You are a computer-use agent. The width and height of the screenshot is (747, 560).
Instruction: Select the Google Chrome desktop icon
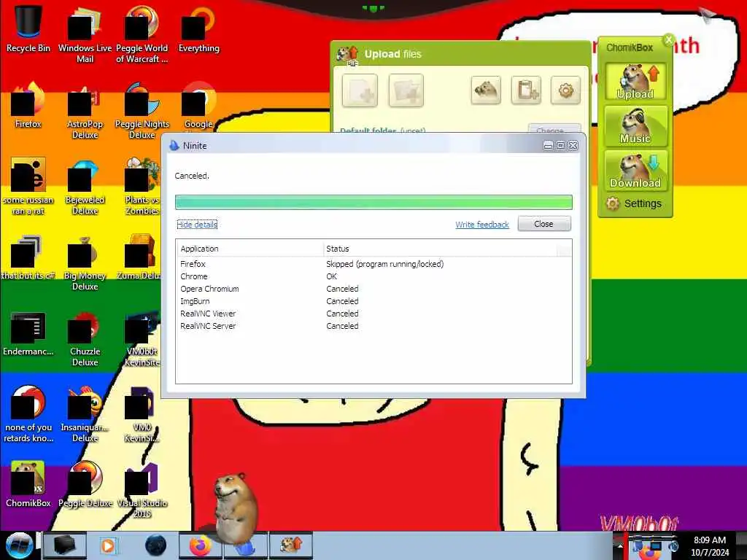tap(198, 106)
